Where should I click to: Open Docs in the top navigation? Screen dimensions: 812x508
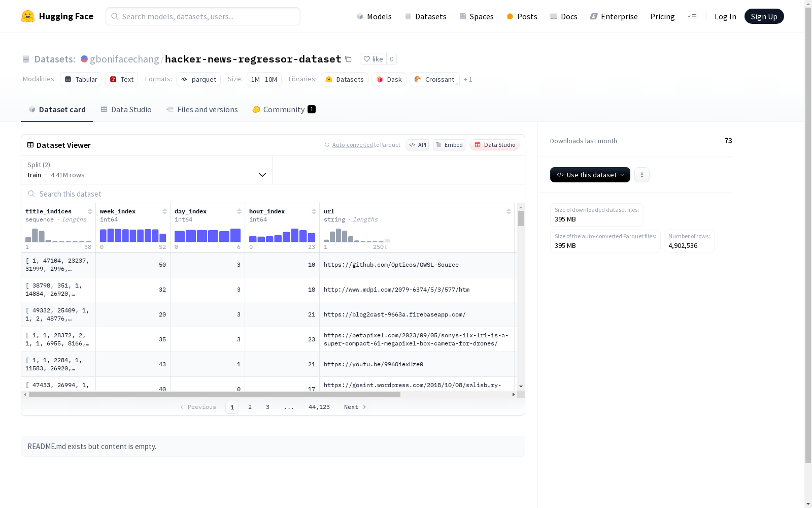click(564, 16)
